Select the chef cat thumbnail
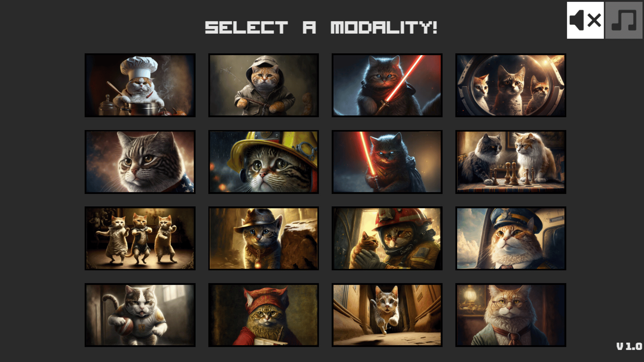 click(x=140, y=85)
